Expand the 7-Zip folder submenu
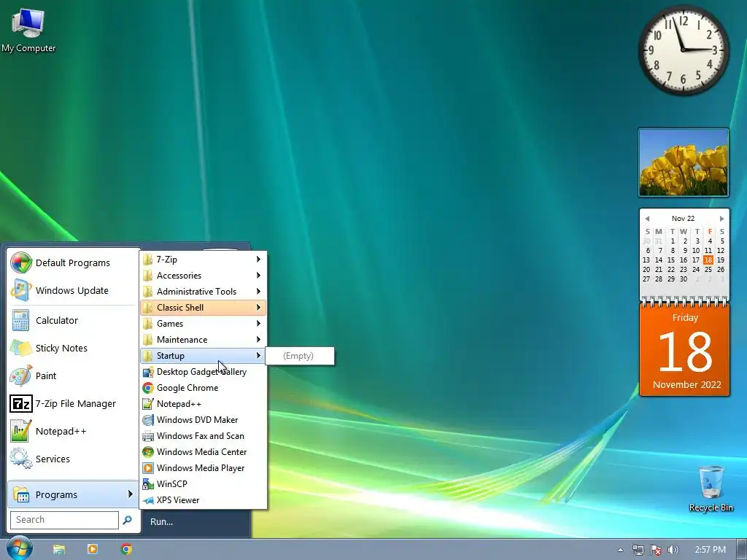The width and height of the screenshot is (747, 560). tap(203, 260)
